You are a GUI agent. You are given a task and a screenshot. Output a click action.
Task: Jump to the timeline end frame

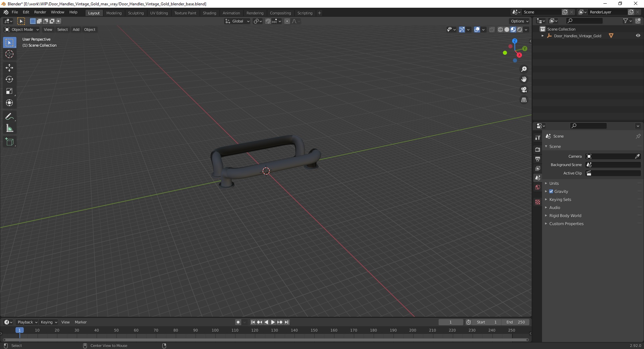(x=286, y=322)
